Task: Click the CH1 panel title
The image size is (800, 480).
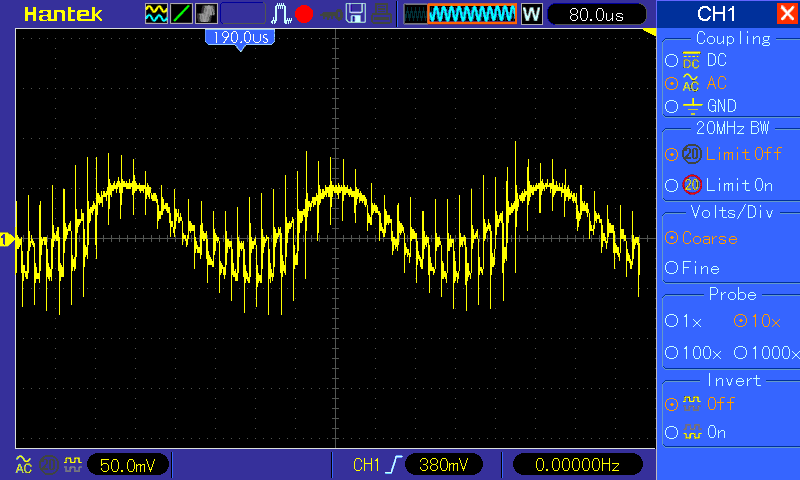Action: (x=716, y=14)
